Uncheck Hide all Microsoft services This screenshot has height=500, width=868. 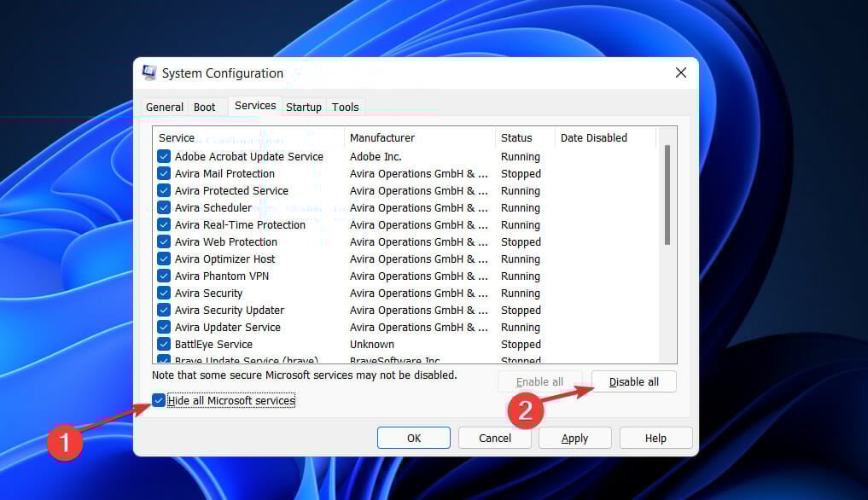pos(158,400)
